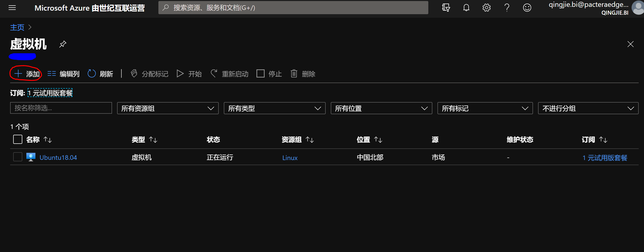Open the Linux resource group link
The height and width of the screenshot is (252, 644).
(x=290, y=158)
